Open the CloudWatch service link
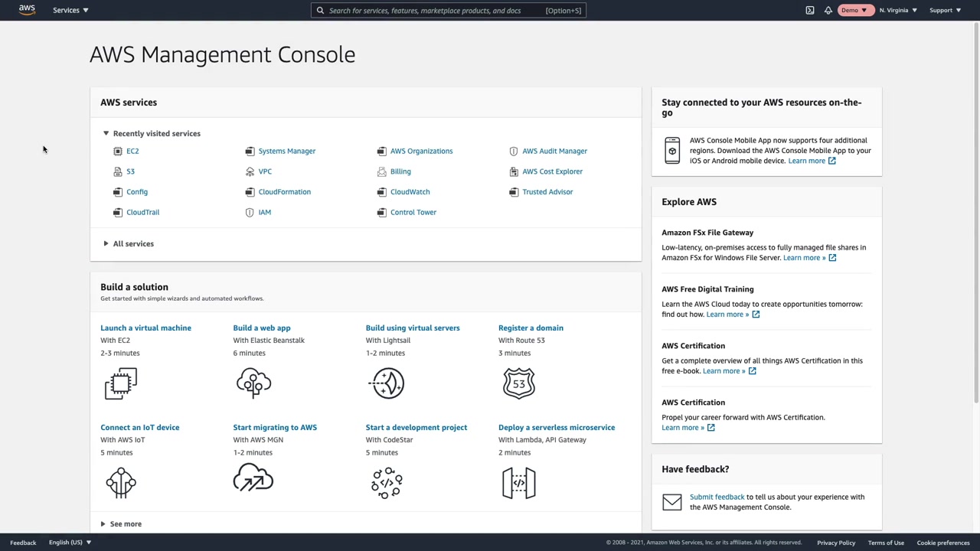The width and height of the screenshot is (980, 551). [x=410, y=192]
